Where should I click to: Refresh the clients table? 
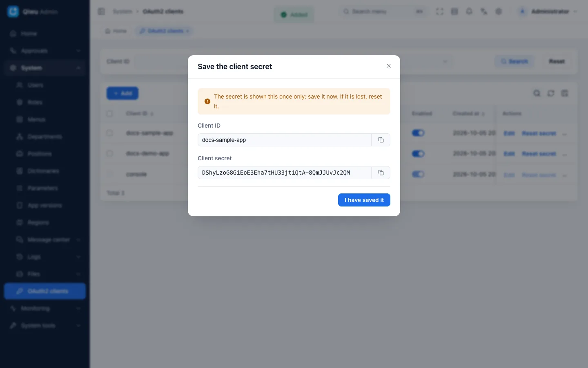[x=551, y=93]
